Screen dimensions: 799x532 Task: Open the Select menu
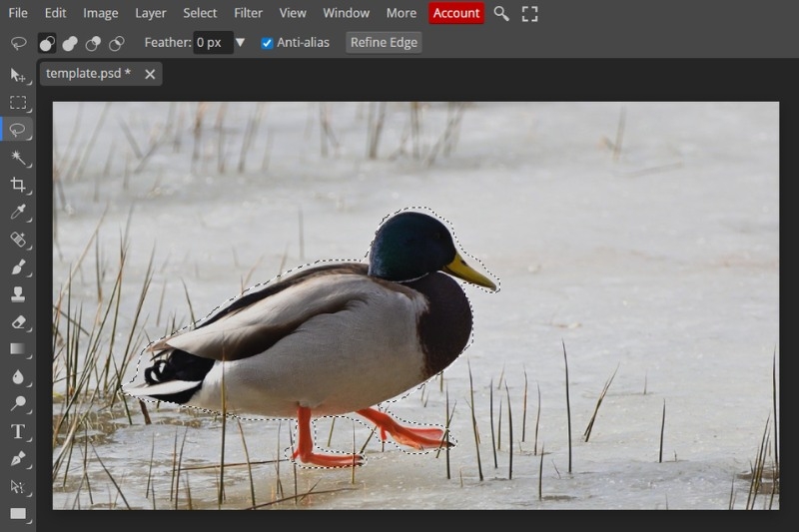coord(200,13)
